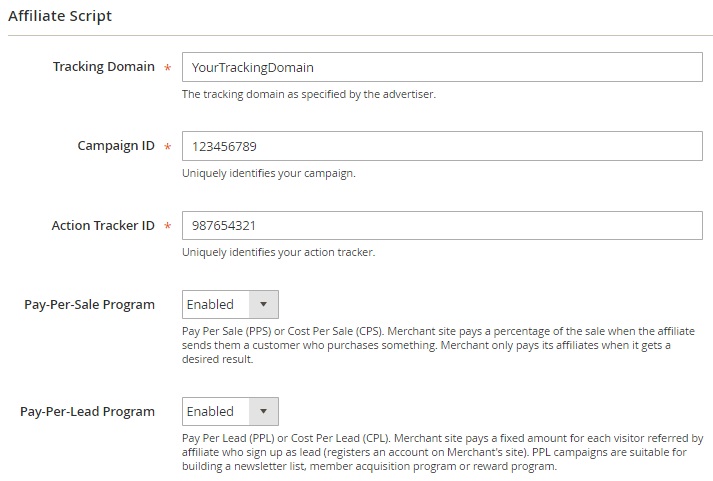
Task: Click the Tracking Domain input field
Action: tap(442, 67)
